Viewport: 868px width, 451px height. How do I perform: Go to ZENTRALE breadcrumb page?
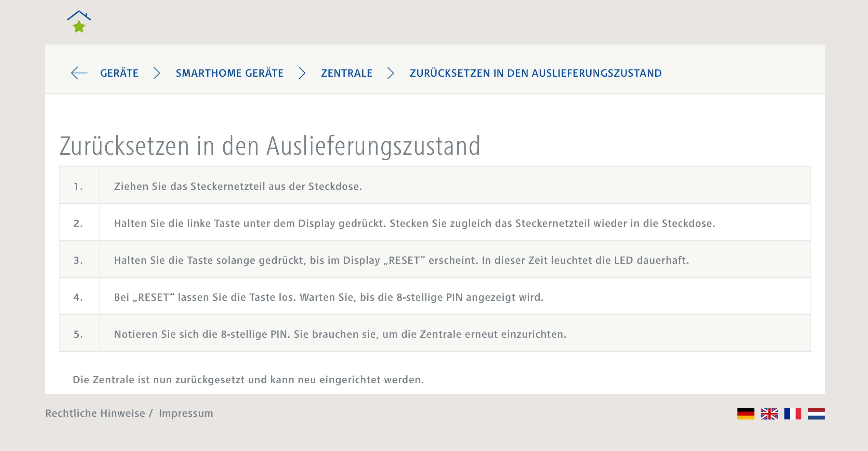[x=346, y=73]
